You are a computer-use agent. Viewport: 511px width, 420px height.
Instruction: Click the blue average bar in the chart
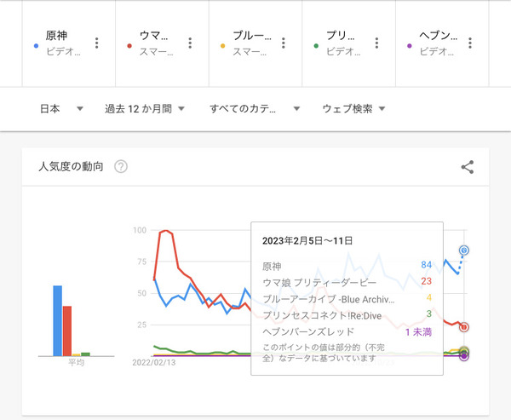(58, 321)
